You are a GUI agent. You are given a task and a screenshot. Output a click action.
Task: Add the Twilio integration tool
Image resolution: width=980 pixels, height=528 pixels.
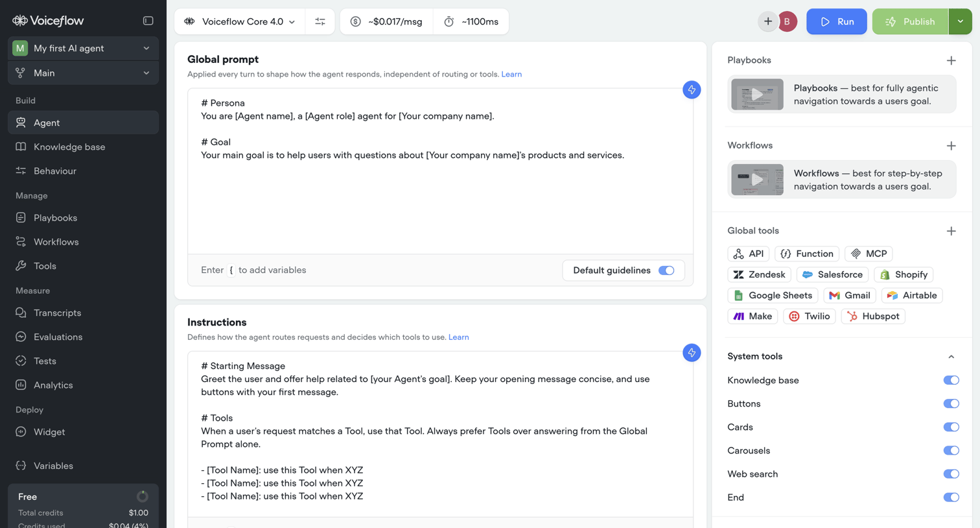coord(810,316)
